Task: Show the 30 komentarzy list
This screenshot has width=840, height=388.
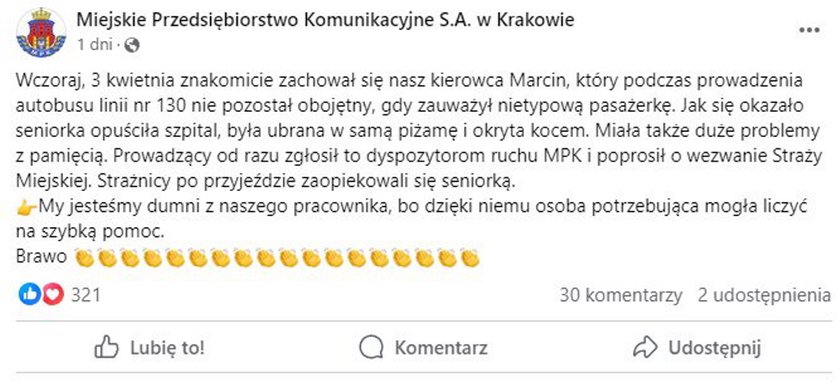Action: tap(621, 295)
